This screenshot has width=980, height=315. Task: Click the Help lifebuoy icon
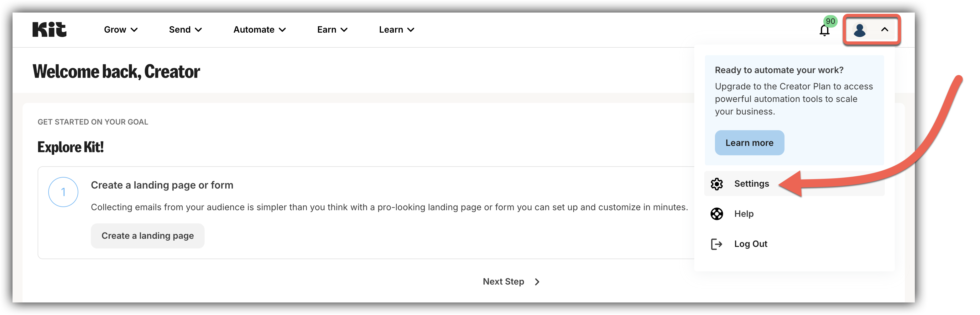pyautogui.click(x=717, y=214)
